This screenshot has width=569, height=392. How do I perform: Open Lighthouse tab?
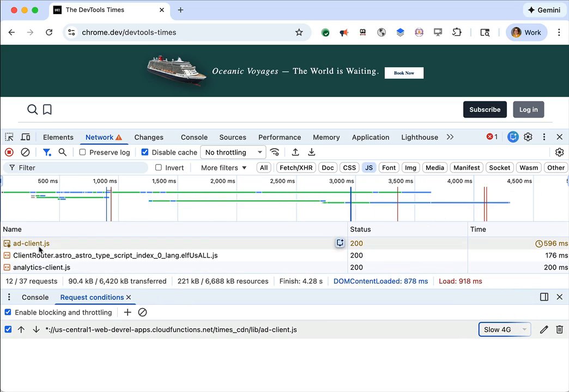point(420,137)
